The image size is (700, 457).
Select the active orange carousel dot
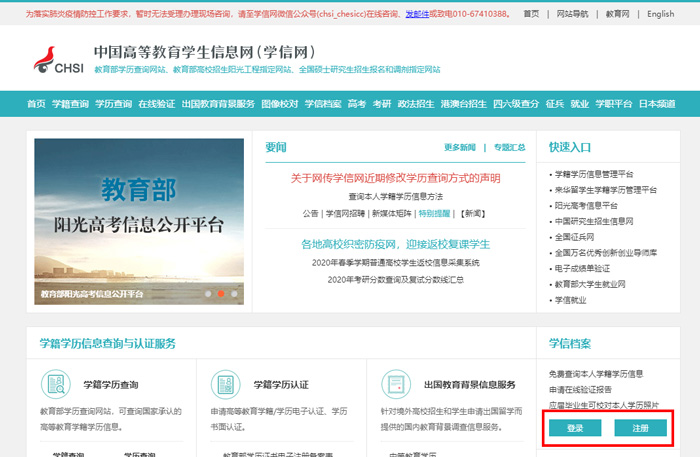221,294
